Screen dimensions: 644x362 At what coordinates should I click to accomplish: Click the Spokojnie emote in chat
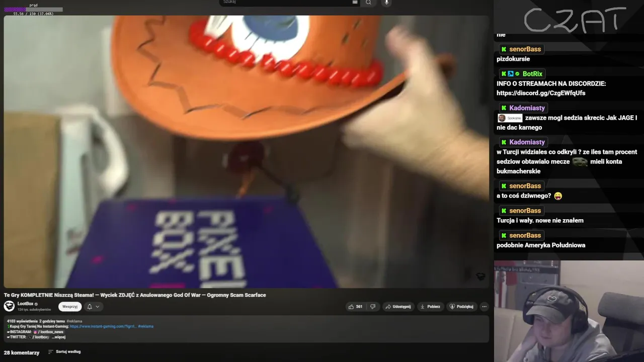(510, 118)
